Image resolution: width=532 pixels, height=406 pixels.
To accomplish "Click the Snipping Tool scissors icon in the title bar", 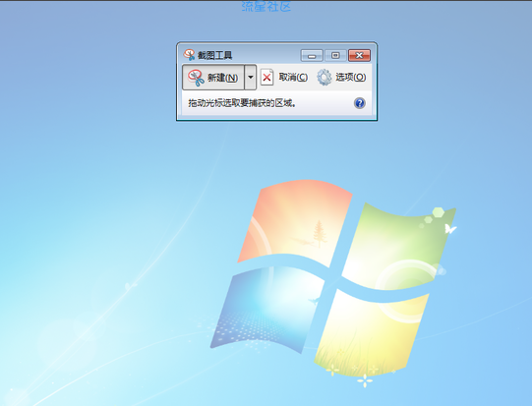I will tap(189, 55).
